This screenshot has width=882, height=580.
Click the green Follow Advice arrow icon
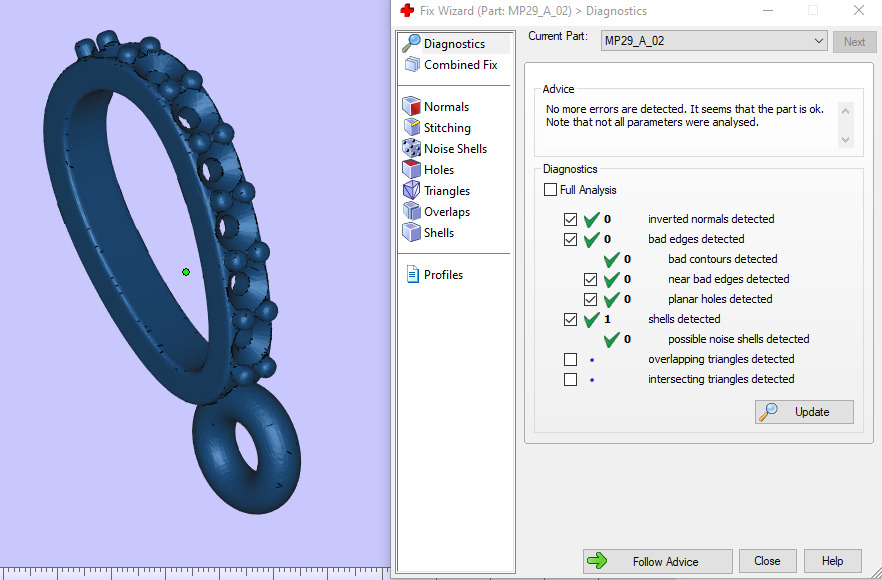tap(597, 561)
